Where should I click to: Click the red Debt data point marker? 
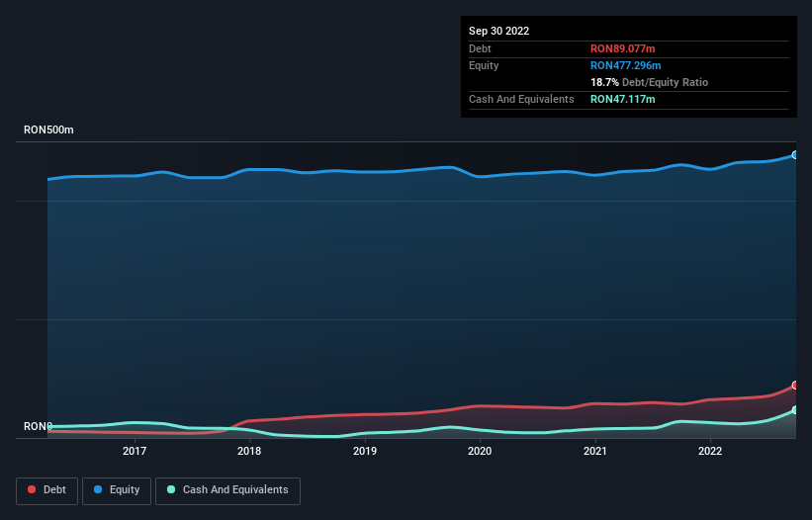coord(795,385)
